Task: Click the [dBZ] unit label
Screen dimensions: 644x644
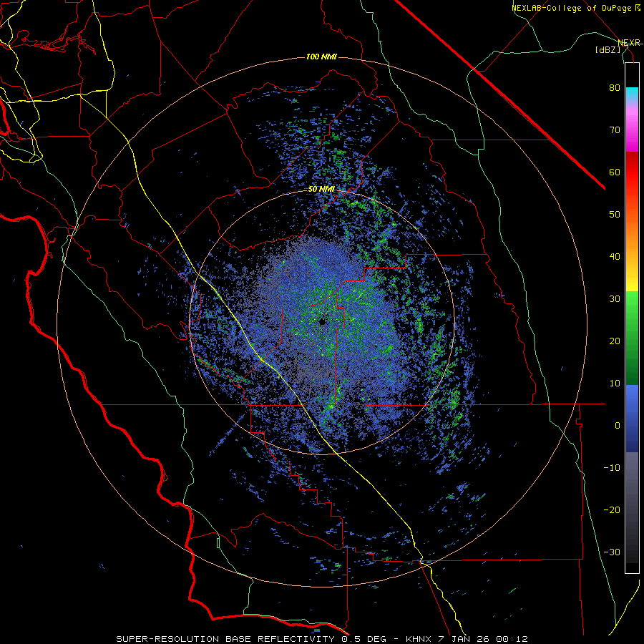Action: 608,49
